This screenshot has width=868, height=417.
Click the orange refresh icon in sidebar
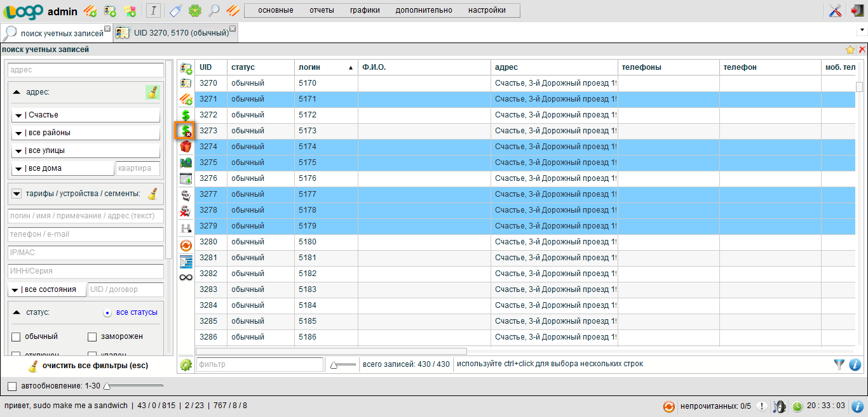click(186, 245)
